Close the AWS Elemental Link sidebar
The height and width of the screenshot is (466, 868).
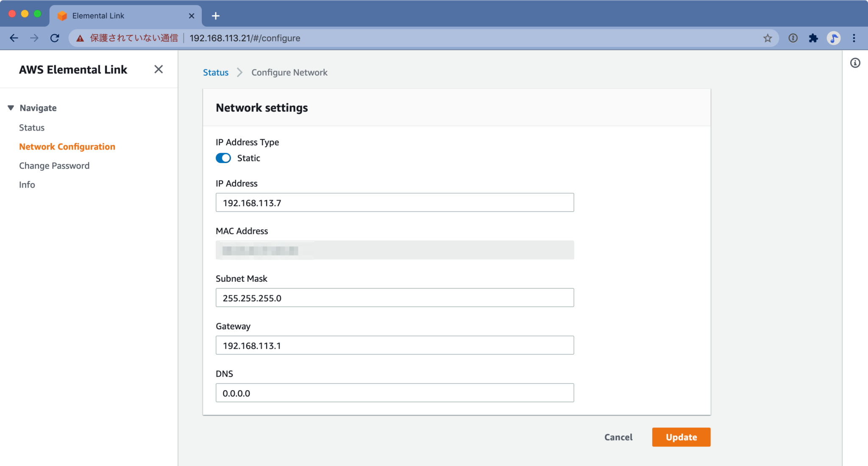point(159,69)
